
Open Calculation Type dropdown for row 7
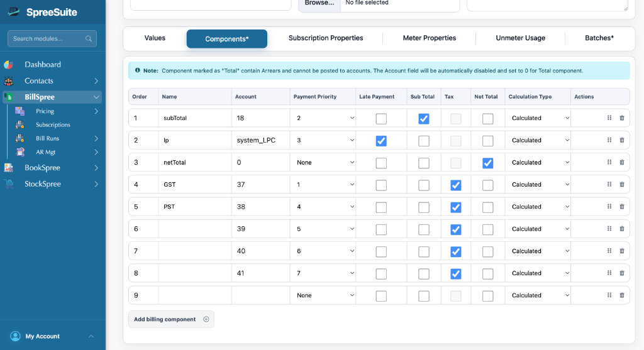(538, 251)
